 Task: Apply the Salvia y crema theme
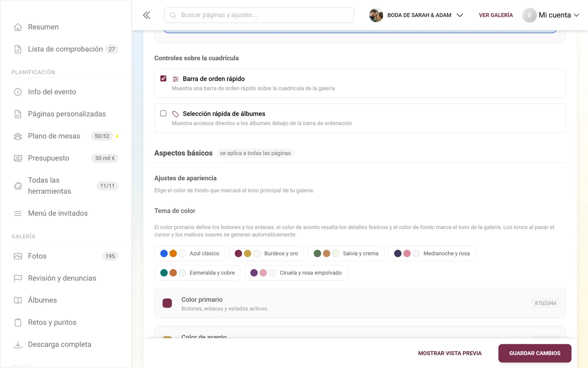(x=346, y=254)
